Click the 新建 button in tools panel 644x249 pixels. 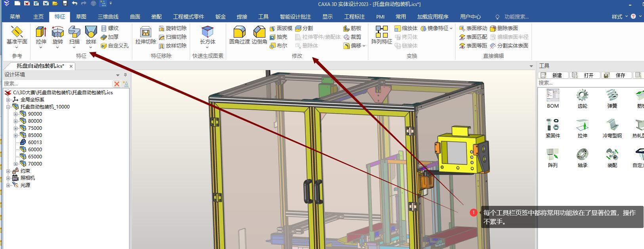click(554, 75)
